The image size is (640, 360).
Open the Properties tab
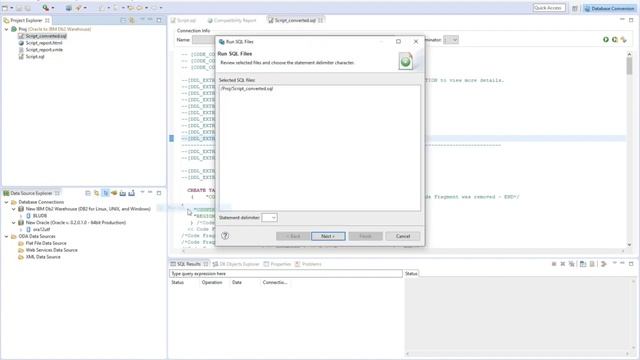point(277,264)
